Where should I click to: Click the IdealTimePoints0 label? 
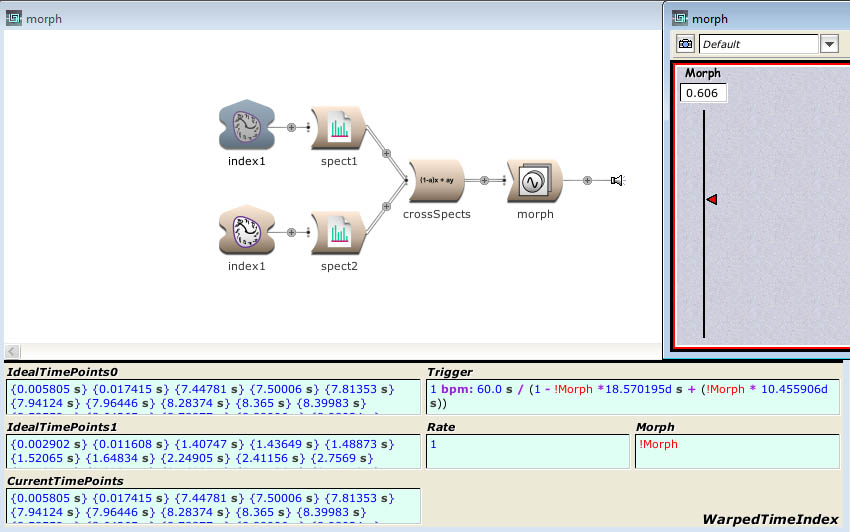(x=62, y=372)
